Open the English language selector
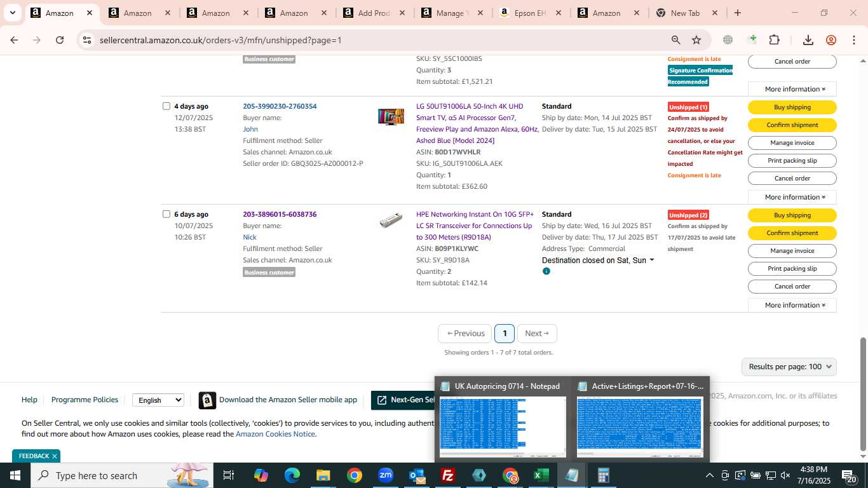The height and width of the screenshot is (488, 868). [158, 400]
